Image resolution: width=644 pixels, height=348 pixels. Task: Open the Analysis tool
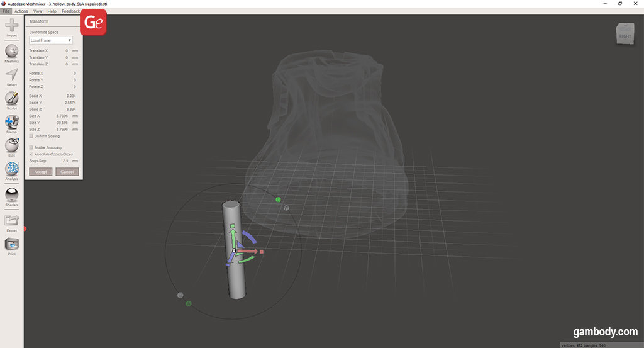pyautogui.click(x=11, y=169)
